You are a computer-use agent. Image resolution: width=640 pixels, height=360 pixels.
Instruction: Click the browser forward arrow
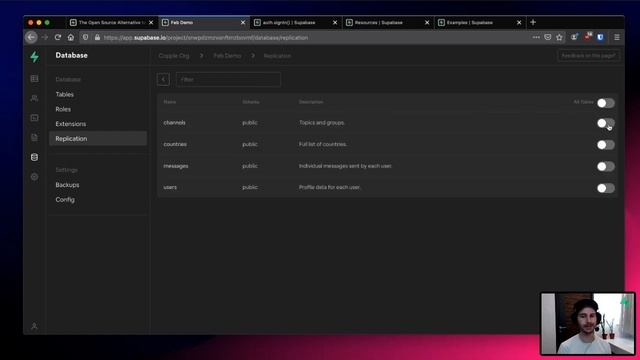[45, 37]
